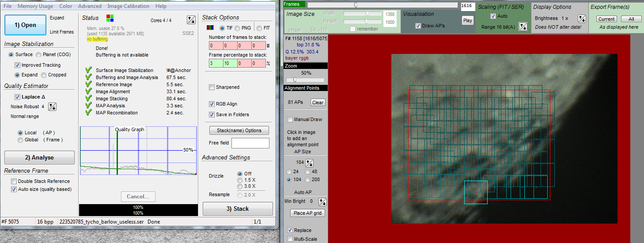The image size is (644, 243).
Task: Toggle the Laplace quality estimator checkbox
Action: click(30, 97)
